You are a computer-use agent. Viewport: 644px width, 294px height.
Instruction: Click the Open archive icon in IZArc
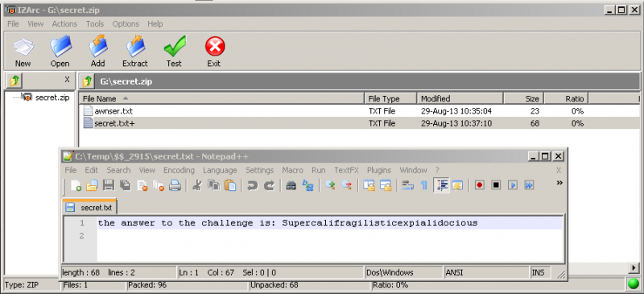coord(60,47)
